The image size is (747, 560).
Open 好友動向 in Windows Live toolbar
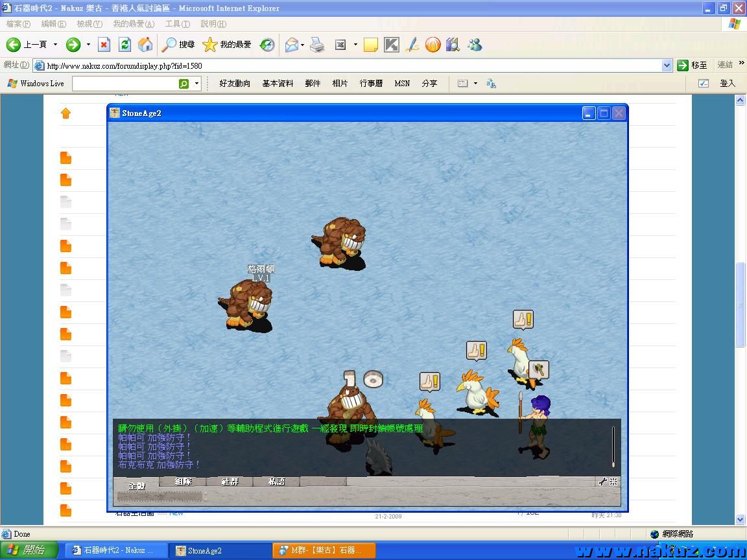click(x=234, y=84)
